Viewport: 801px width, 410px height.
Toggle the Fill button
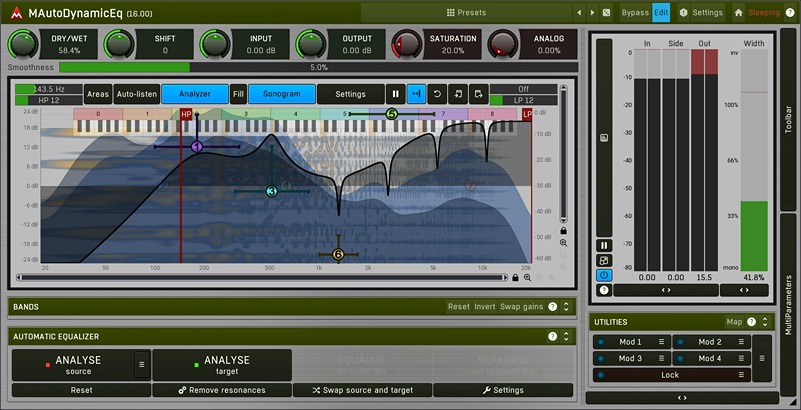pyautogui.click(x=238, y=94)
